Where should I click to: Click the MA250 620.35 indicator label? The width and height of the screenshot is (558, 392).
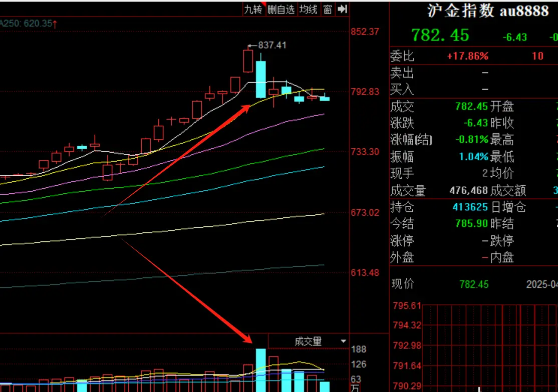[x=28, y=23]
